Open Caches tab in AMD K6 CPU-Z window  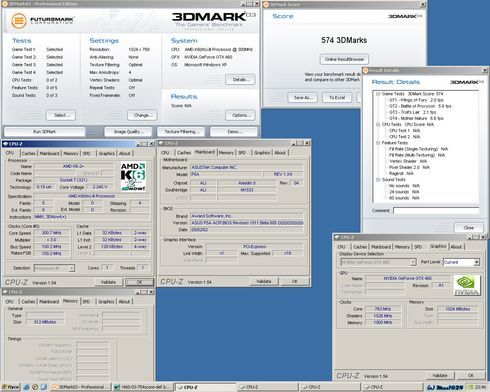[x=29, y=153]
